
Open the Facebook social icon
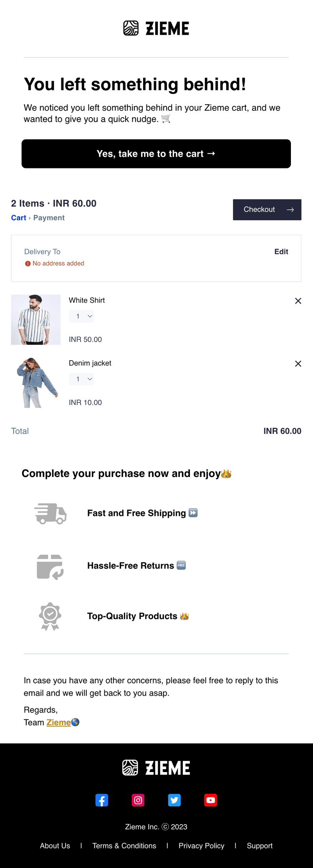tap(102, 800)
